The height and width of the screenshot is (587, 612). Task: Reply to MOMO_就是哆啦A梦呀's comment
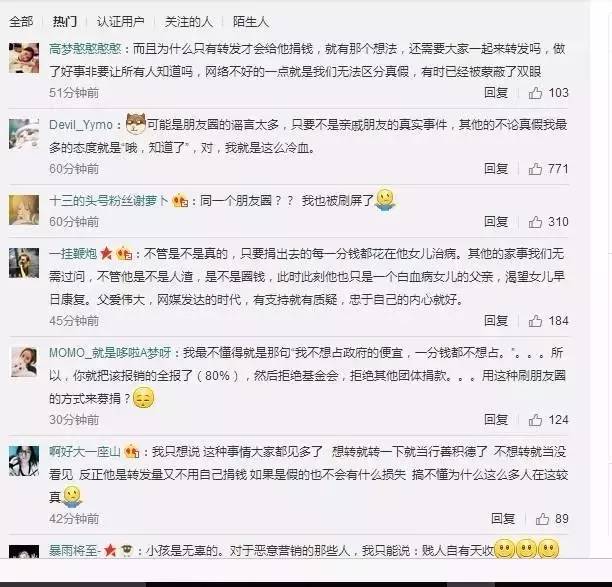tap(496, 420)
